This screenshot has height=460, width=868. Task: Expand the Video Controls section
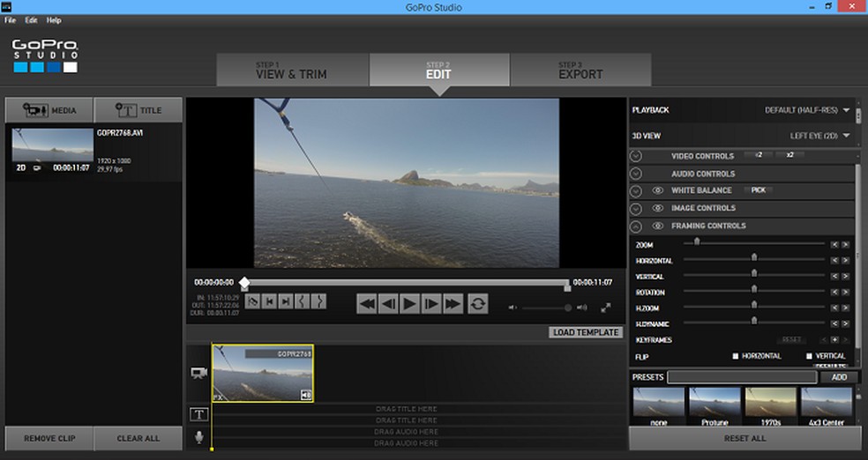tap(635, 156)
